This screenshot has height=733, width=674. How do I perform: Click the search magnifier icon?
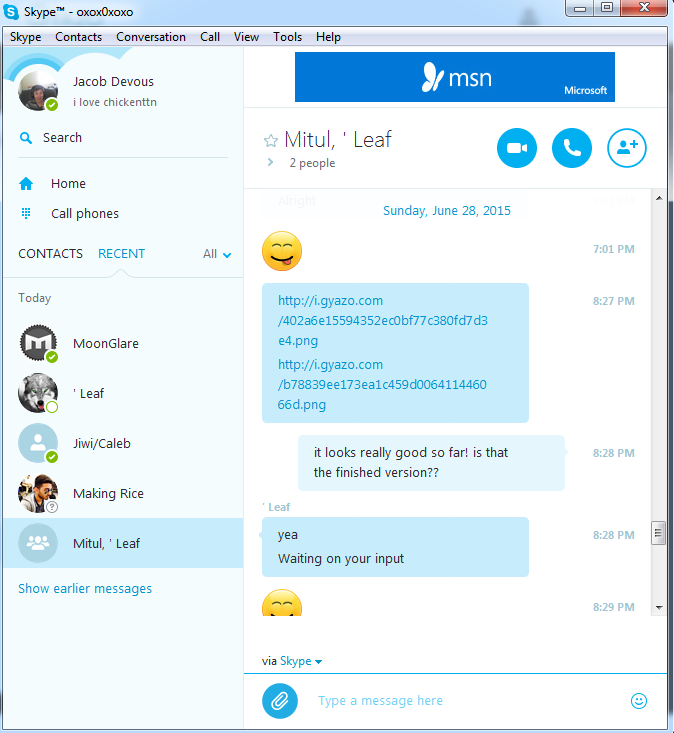(26, 138)
